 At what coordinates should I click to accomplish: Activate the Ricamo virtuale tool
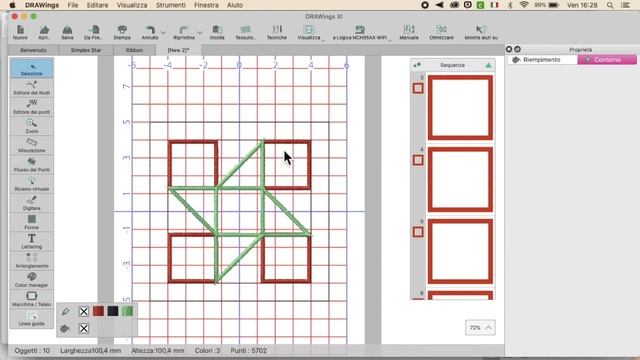tap(31, 184)
